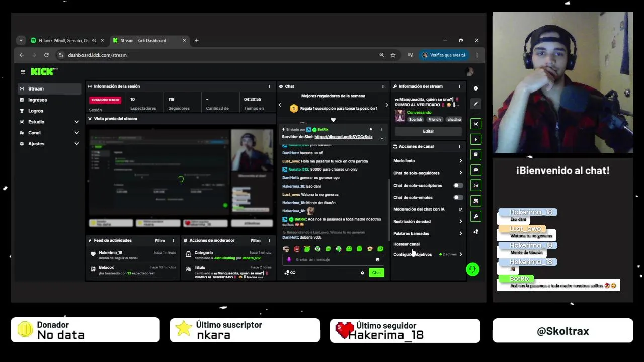Open Chat de solo-seguidores options arrow
The width and height of the screenshot is (644, 362).
[x=460, y=173]
